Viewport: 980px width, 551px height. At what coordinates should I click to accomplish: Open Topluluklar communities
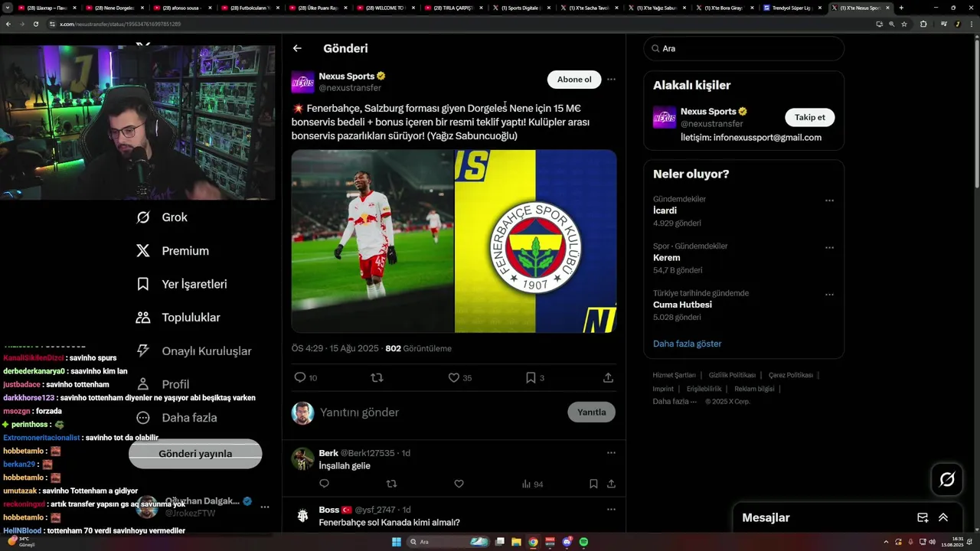pos(178,318)
